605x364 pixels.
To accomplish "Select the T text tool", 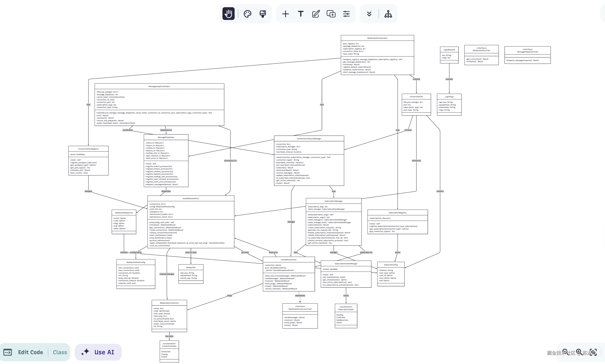I will pyautogui.click(x=301, y=14).
